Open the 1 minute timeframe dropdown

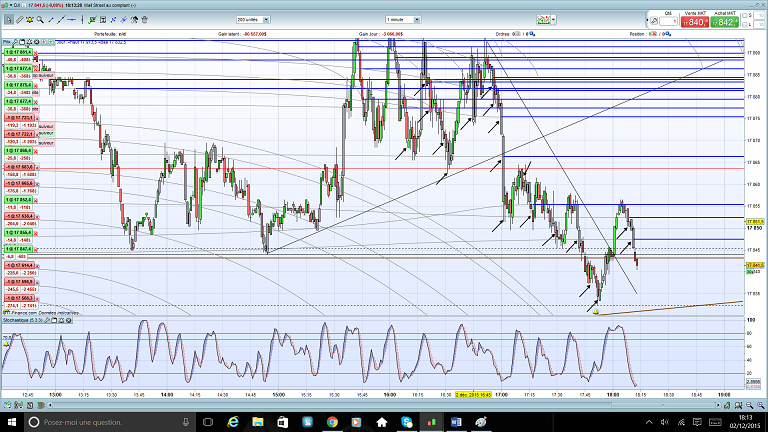point(403,20)
